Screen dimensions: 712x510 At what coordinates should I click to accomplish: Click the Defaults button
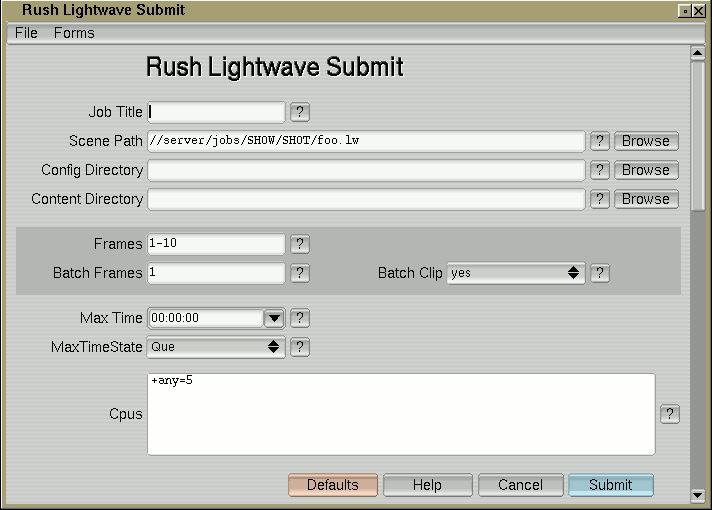[x=333, y=485]
